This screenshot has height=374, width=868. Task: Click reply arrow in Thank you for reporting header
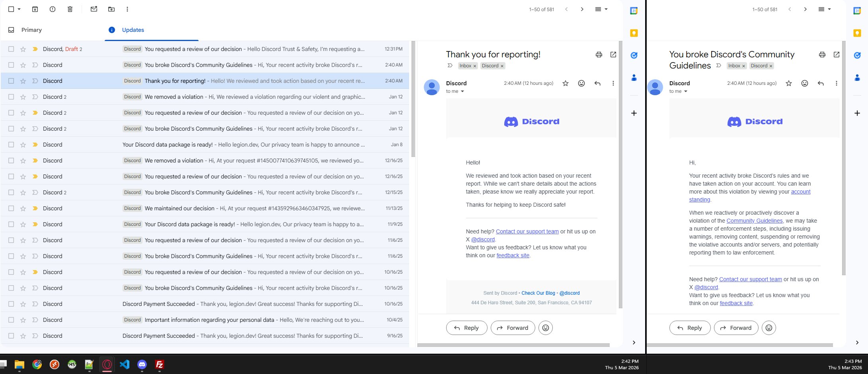click(x=597, y=83)
